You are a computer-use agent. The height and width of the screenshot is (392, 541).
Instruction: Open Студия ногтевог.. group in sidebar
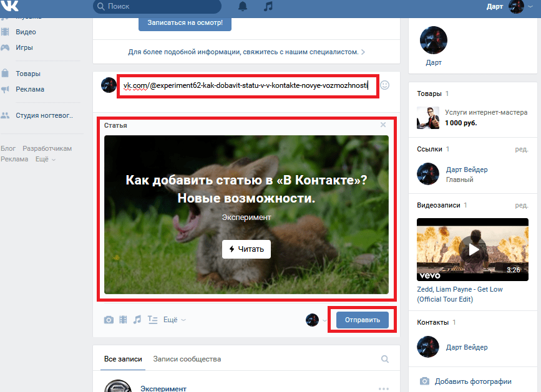tap(44, 115)
